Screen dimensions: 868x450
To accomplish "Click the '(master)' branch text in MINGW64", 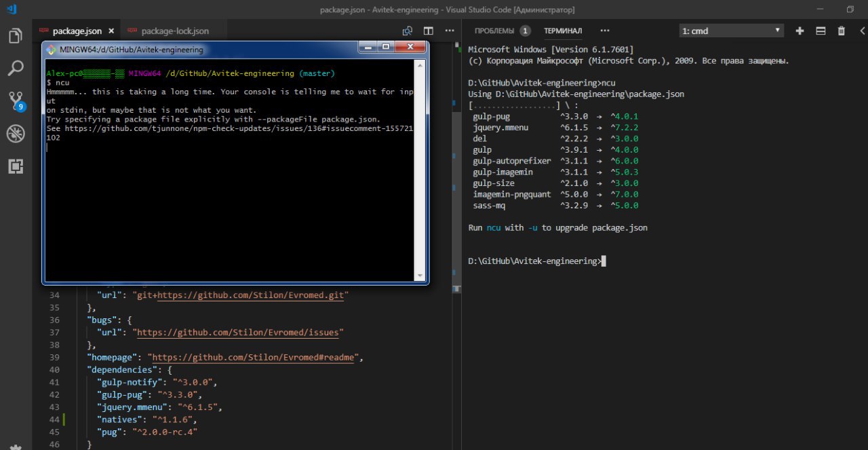I will coord(317,73).
